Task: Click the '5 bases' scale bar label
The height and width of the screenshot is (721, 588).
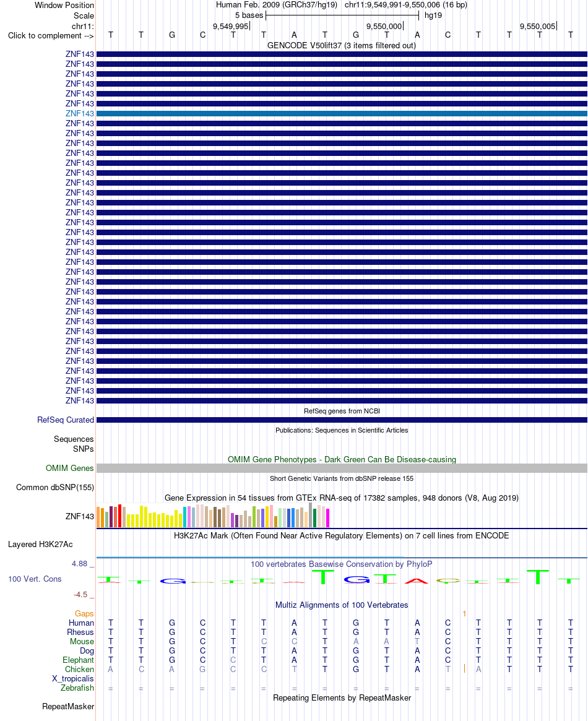Action: click(x=249, y=15)
